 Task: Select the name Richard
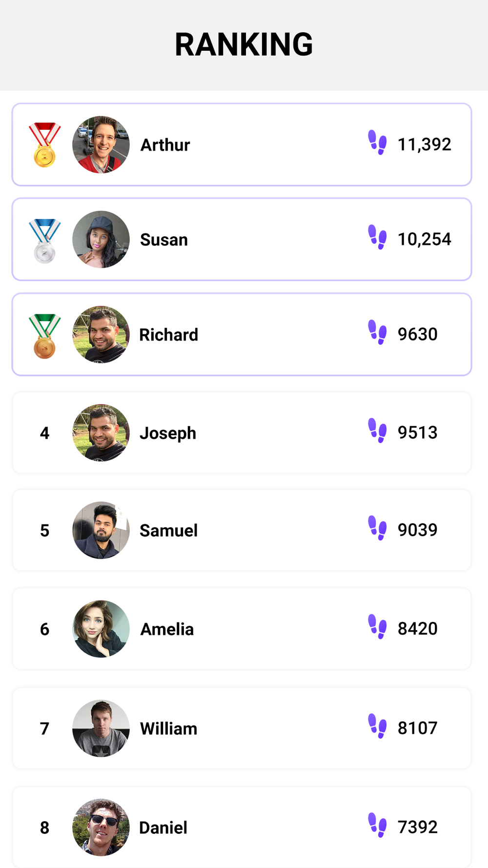click(x=169, y=335)
